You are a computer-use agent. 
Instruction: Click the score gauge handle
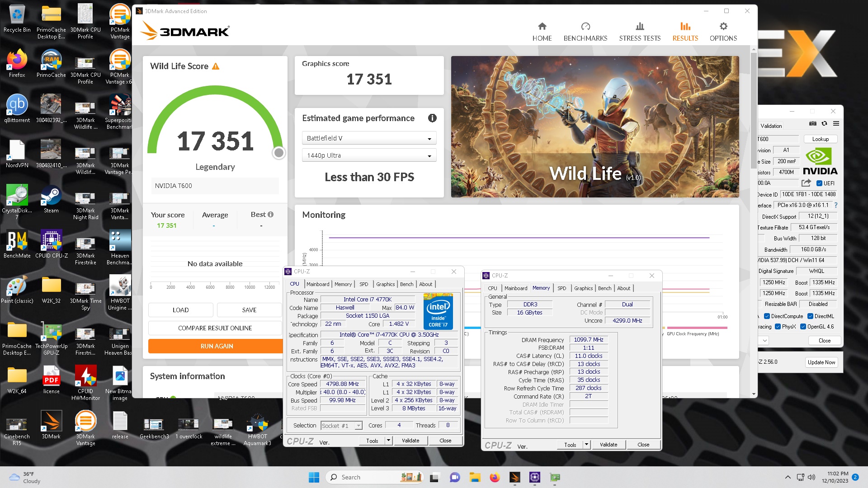coord(279,153)
